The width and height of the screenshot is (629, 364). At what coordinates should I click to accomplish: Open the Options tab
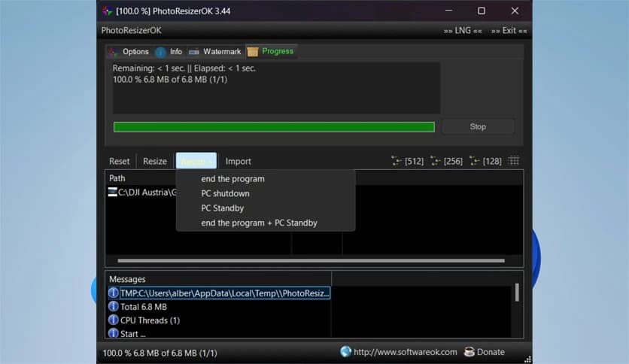point(129,52)
